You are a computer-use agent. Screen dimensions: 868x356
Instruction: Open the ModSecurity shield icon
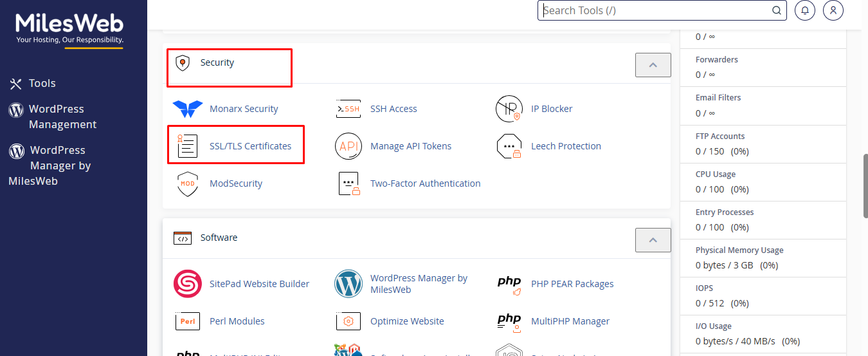pyautogui.click(x=187, y=183)
